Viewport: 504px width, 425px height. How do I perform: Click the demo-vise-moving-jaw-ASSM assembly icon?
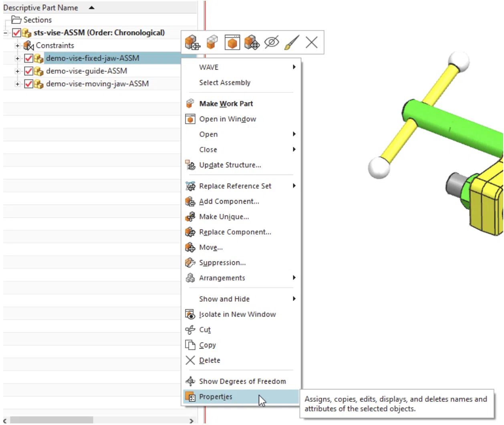click(x=38, y=84)
